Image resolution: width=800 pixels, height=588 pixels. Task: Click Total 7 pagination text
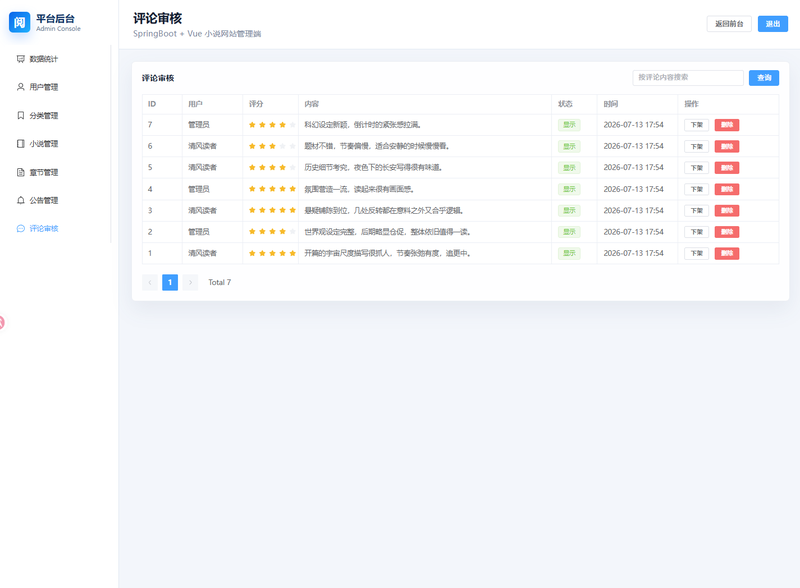pyautogui.click(x=219, y=282)
